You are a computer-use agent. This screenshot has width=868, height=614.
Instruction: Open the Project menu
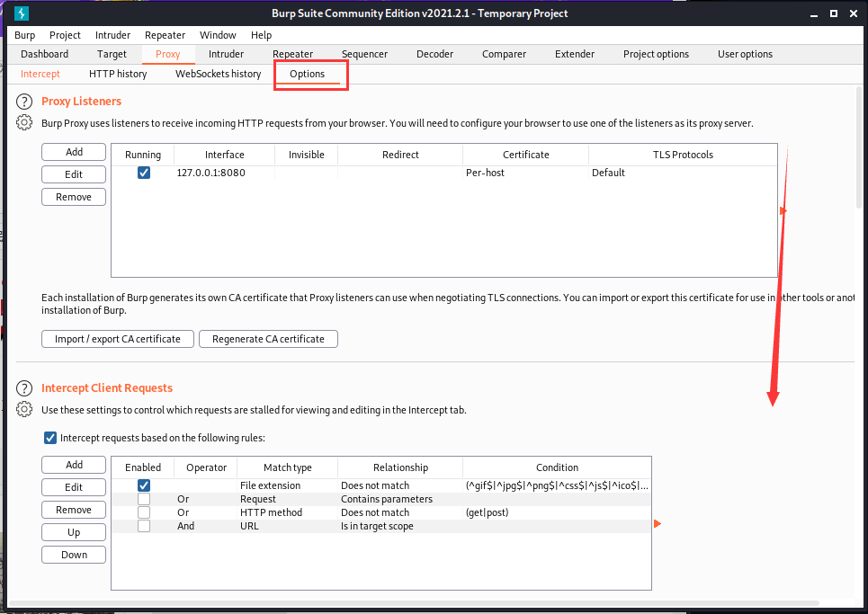(x=65, y=35)
